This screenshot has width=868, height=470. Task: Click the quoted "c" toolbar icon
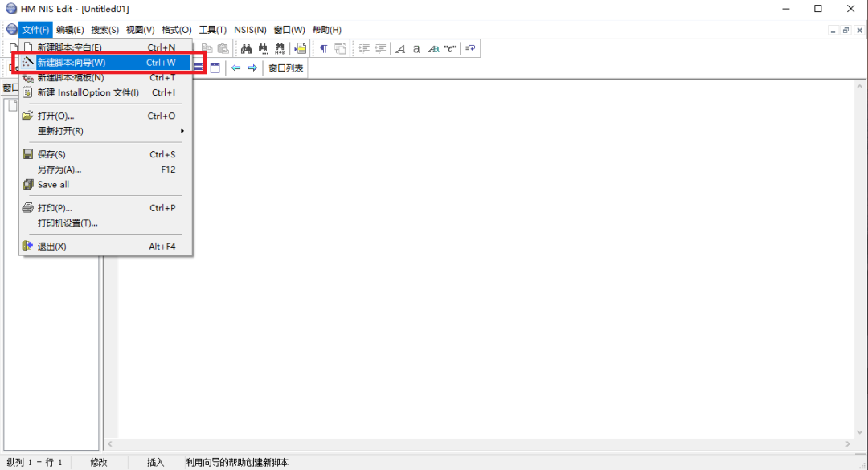(x=450, y=48)
